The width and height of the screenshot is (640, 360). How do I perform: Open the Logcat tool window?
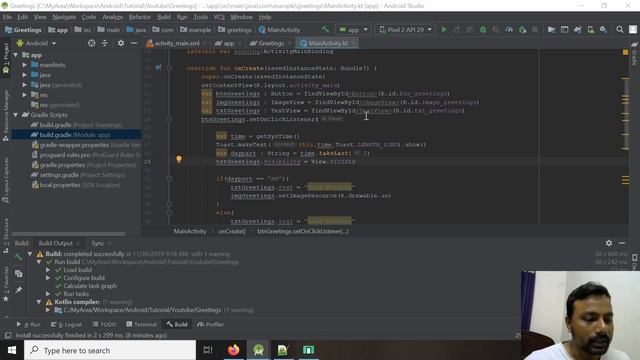(67, 324)
